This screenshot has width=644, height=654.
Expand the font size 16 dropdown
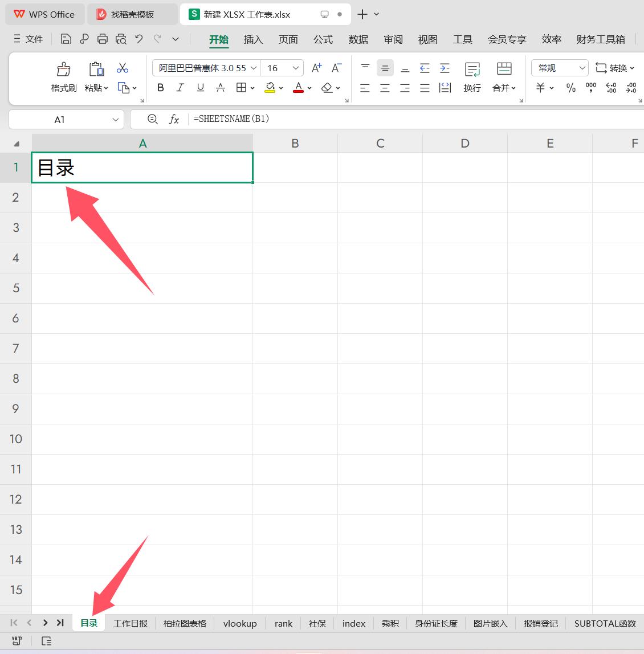coord(296,68)
